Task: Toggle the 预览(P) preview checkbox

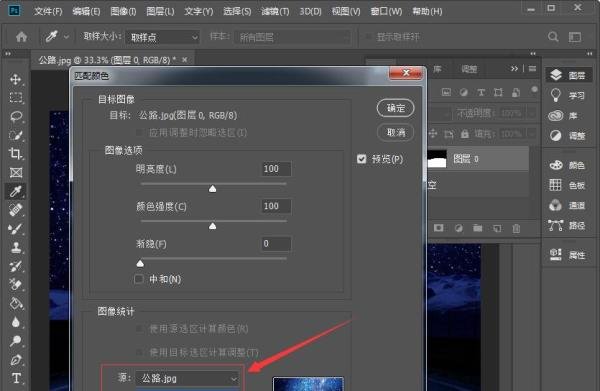Action: [x=362, y=159]
